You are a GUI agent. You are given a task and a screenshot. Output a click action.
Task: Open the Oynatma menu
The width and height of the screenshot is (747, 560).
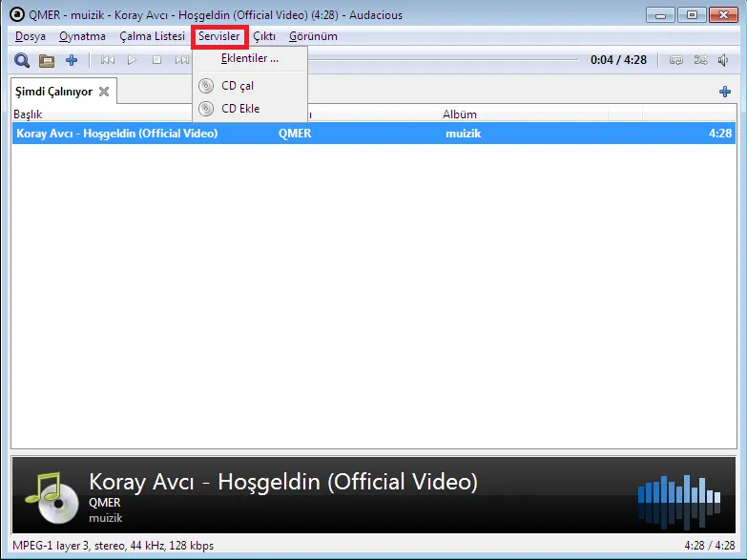click(x=82, y=36)
